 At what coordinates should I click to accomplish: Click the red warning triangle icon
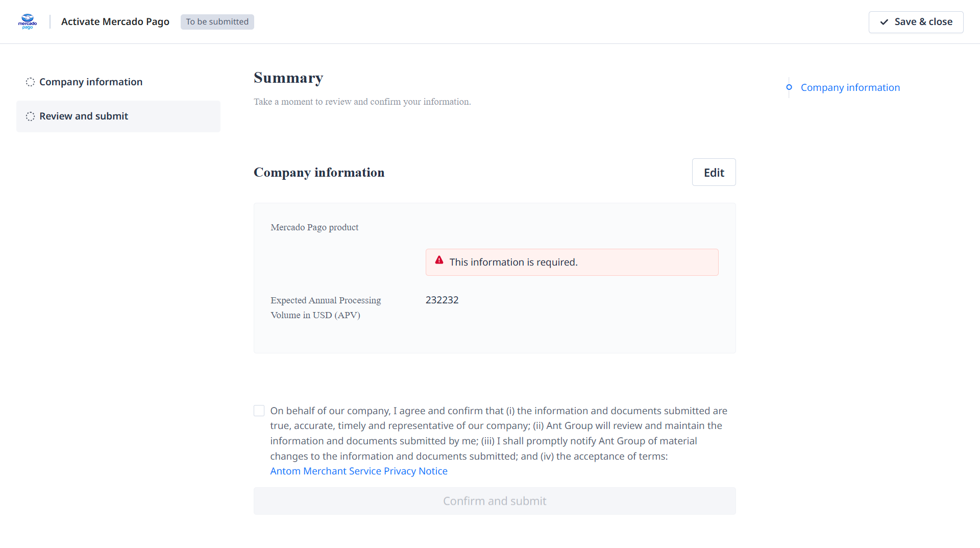coord(439,260)
